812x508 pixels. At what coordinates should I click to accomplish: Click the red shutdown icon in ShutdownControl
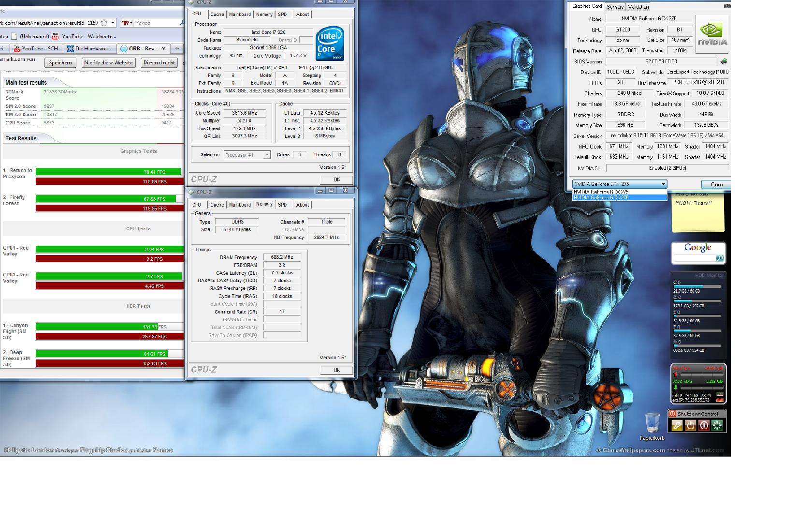704,425
